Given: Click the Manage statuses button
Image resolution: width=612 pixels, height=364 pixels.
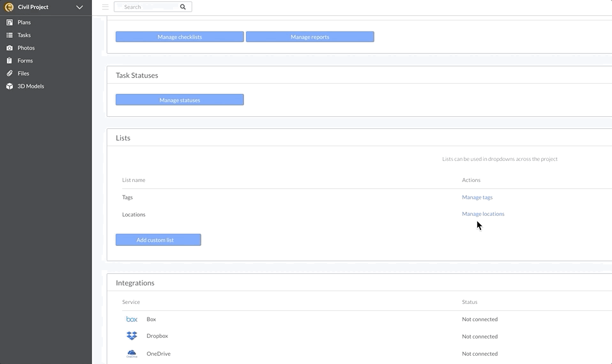Looking at the screenshot, I should [180, 100].
